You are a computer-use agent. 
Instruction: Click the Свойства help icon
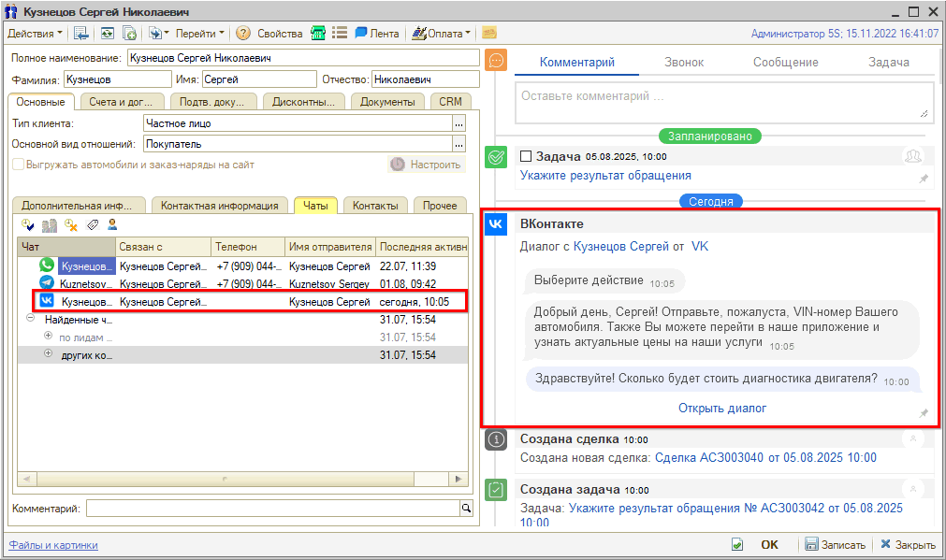click(x=243, y=33)
